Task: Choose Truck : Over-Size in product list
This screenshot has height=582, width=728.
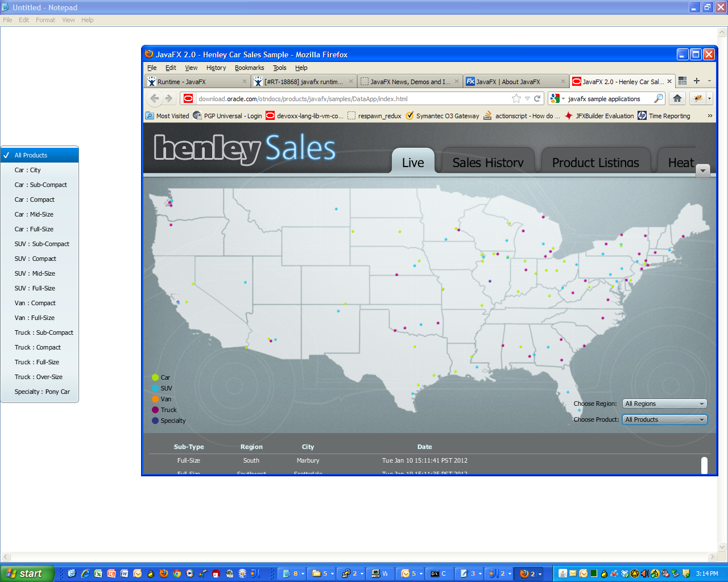Action: tap(39, 377)
